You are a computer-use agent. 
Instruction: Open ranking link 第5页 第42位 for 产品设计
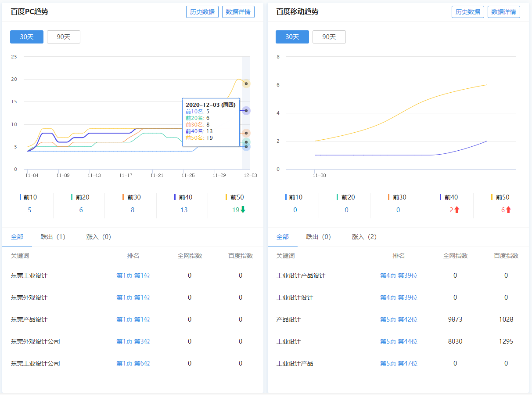click(399, 319)
